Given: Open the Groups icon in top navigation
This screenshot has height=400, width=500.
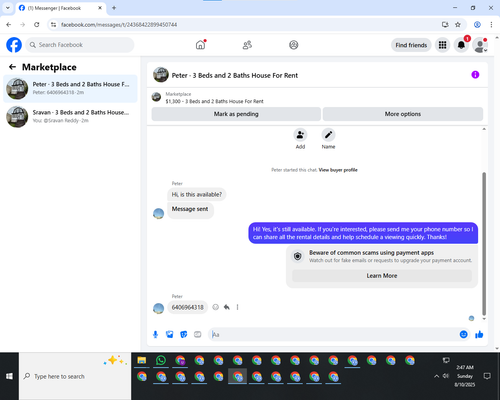Looking at the screenshot, I should coord(294,45).
